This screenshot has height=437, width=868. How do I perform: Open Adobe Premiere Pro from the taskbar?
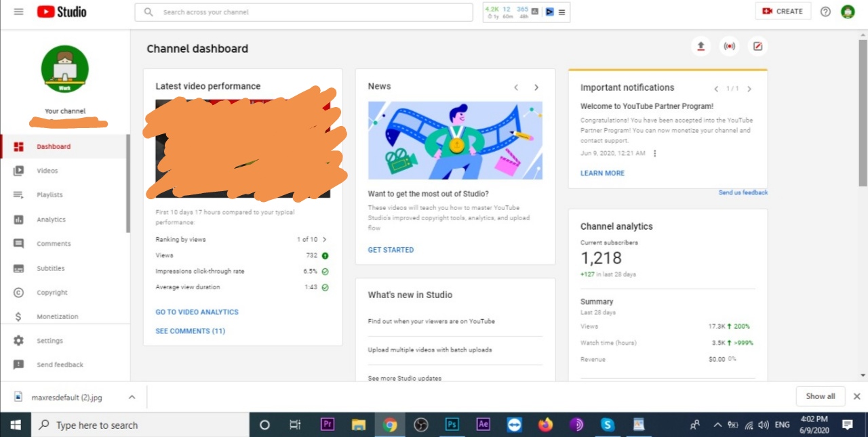(328, 425)
